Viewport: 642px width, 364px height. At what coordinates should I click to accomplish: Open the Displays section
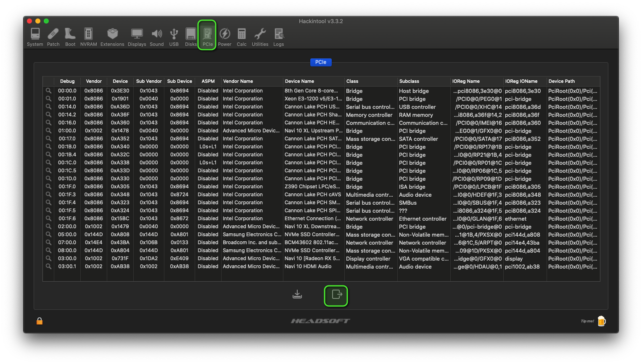click(x=137, y=37)
